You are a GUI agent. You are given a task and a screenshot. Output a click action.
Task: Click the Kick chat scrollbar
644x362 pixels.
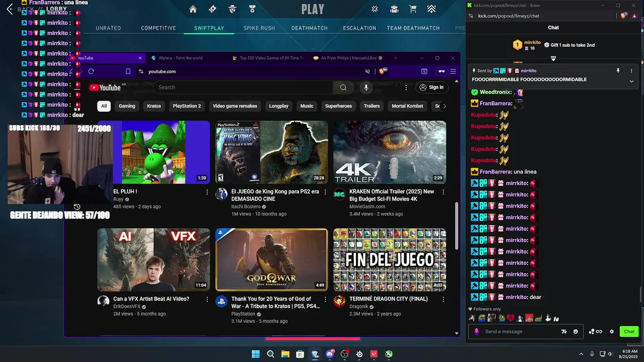point(640,295)
